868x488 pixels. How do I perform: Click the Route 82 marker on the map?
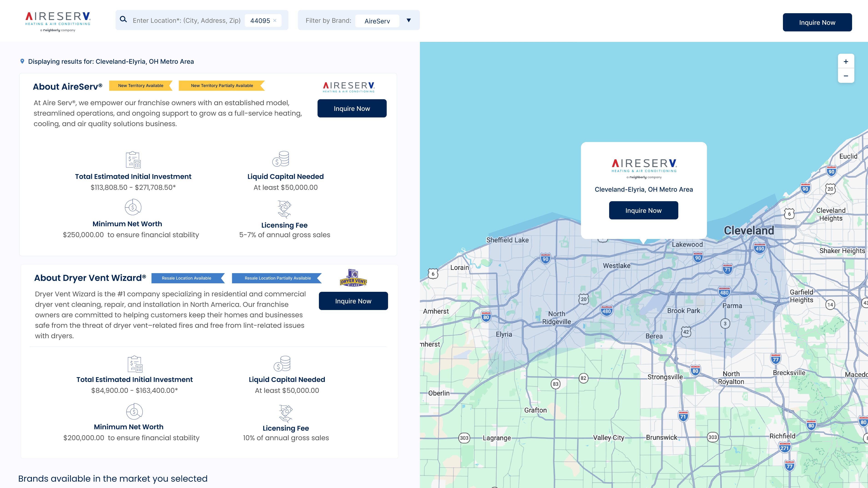(584, 378)
